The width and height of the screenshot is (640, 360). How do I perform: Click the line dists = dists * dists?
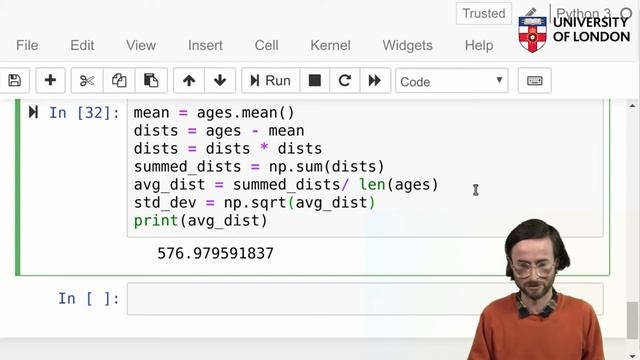click(228, 149)
